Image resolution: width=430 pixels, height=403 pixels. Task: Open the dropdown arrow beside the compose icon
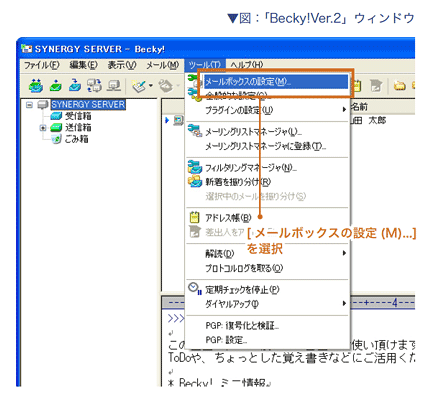point(150,86)
